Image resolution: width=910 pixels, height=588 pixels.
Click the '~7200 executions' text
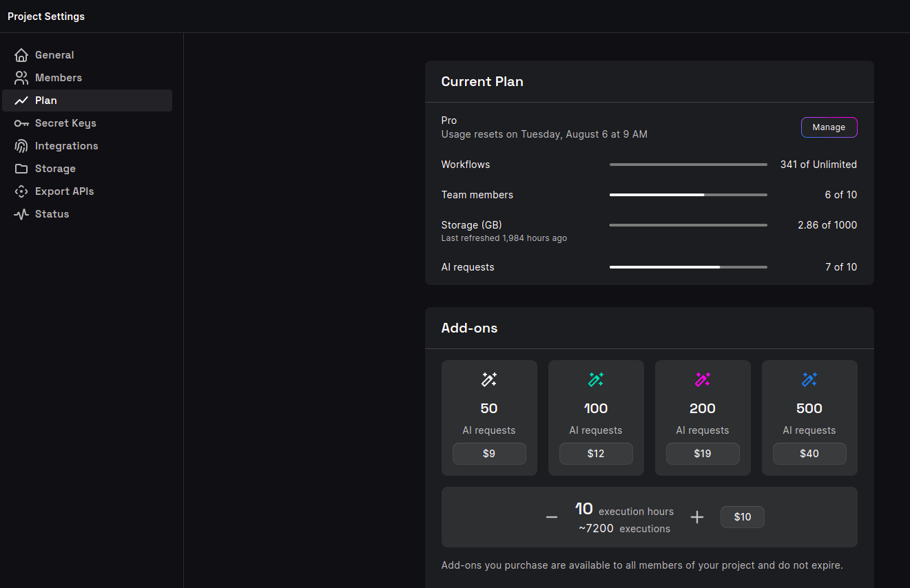tap(624, 529)
